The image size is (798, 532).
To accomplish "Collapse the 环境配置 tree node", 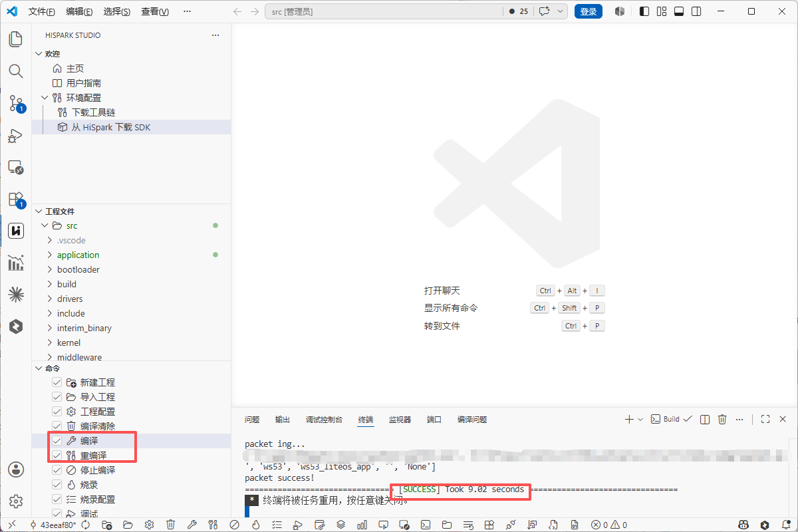I will [45, 98].
